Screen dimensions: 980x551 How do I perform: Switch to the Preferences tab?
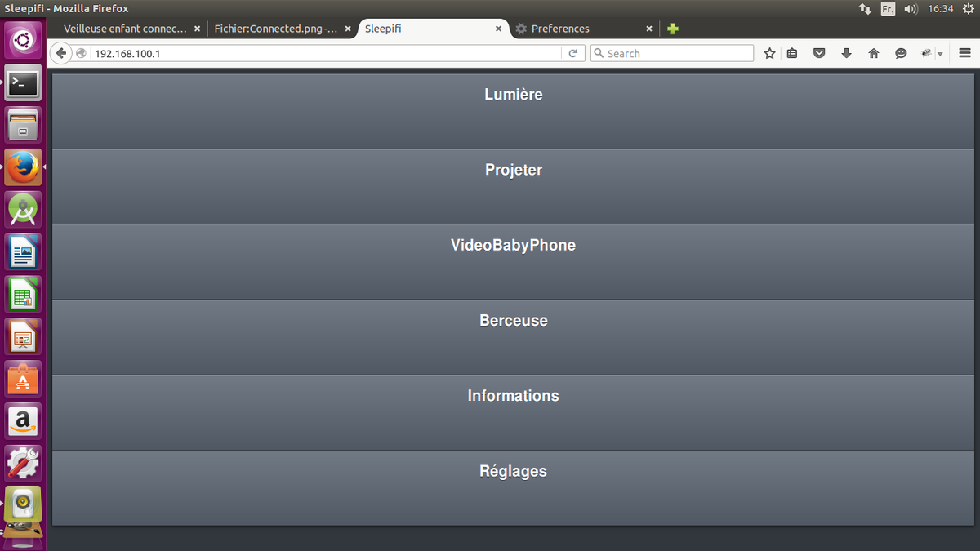tap(559, 29)
